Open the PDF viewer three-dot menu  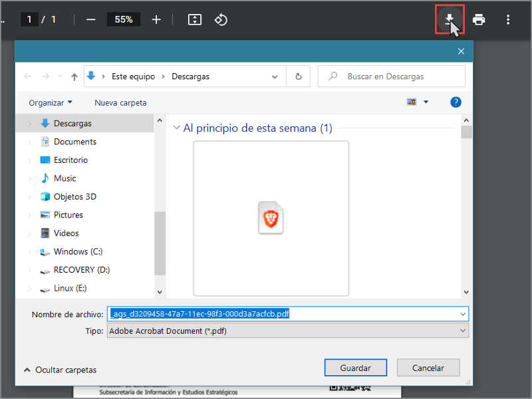pyautogui.click(x=508, y=19)
